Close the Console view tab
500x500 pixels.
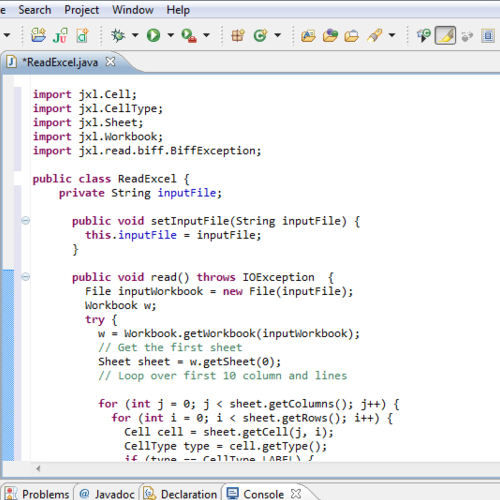click(x=296, y=493)
